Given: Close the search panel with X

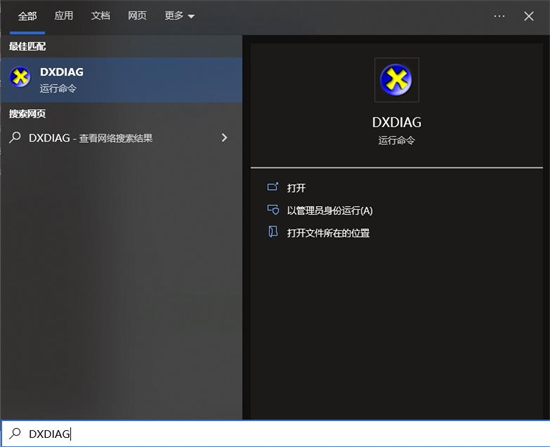Looking at the screenshot, I should [x=529, y=16].
